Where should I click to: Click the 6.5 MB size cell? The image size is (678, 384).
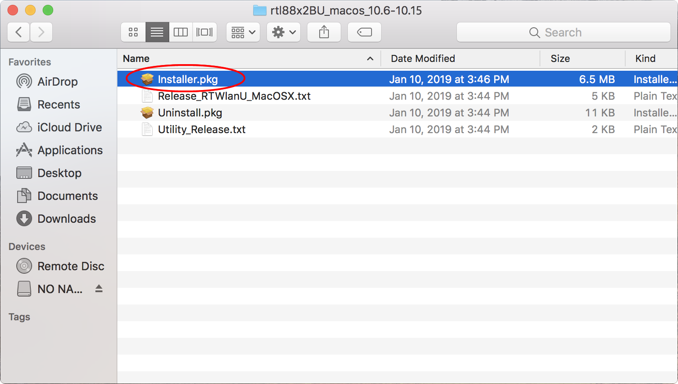point(597,79)
